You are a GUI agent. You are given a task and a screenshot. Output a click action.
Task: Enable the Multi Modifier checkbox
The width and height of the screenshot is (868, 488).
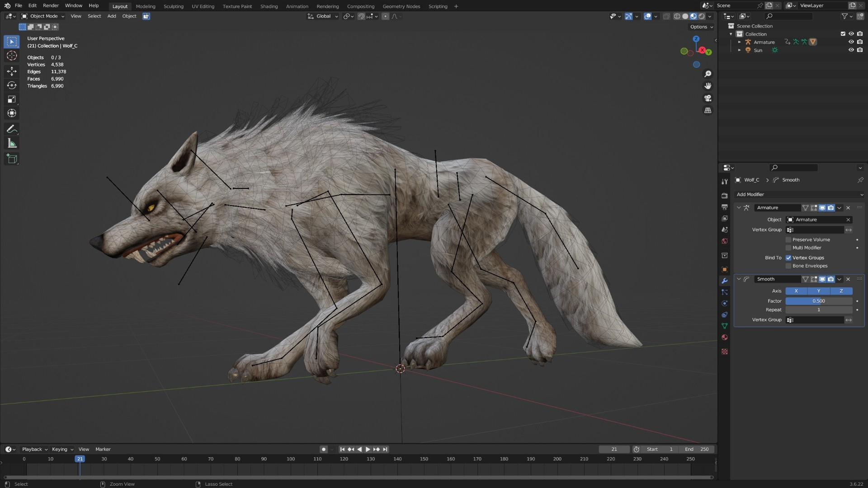point(788,248)
